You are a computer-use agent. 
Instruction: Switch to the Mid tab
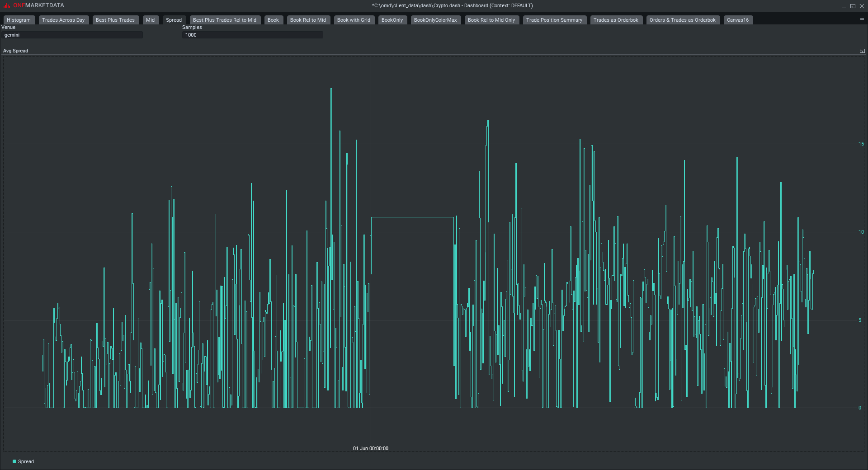point(151,20)
